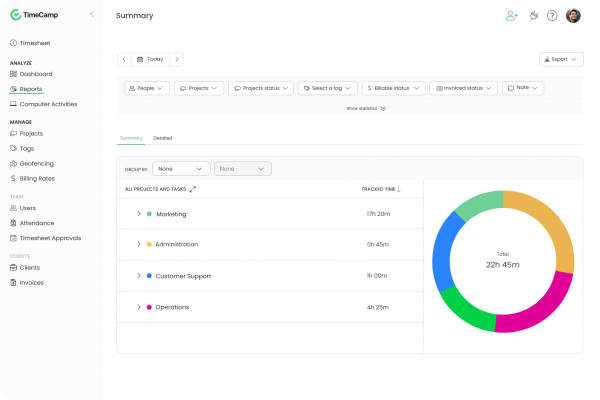Go to previous date with left arrow
This screenshot has width=600, height=400.
click(124, 59)
